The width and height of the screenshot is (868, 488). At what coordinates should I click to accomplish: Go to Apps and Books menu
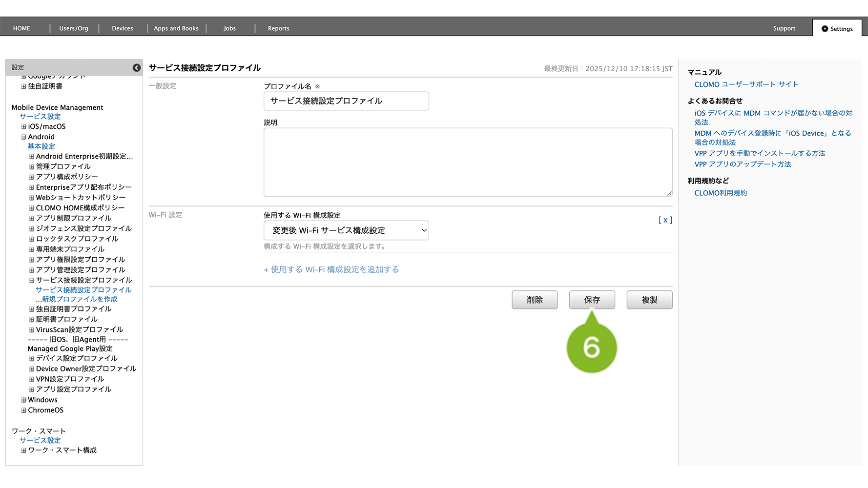tap(176, 28)
